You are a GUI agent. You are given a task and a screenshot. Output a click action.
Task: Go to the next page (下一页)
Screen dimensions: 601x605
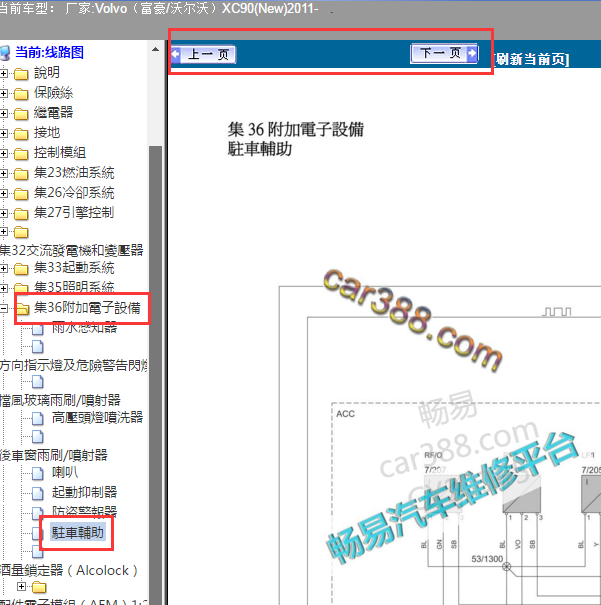coord(444,53)
